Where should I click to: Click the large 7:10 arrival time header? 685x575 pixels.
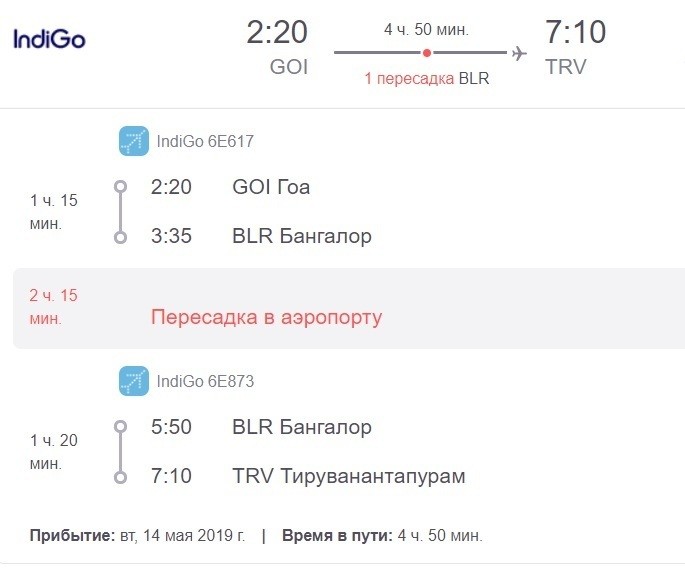[575, 33]
